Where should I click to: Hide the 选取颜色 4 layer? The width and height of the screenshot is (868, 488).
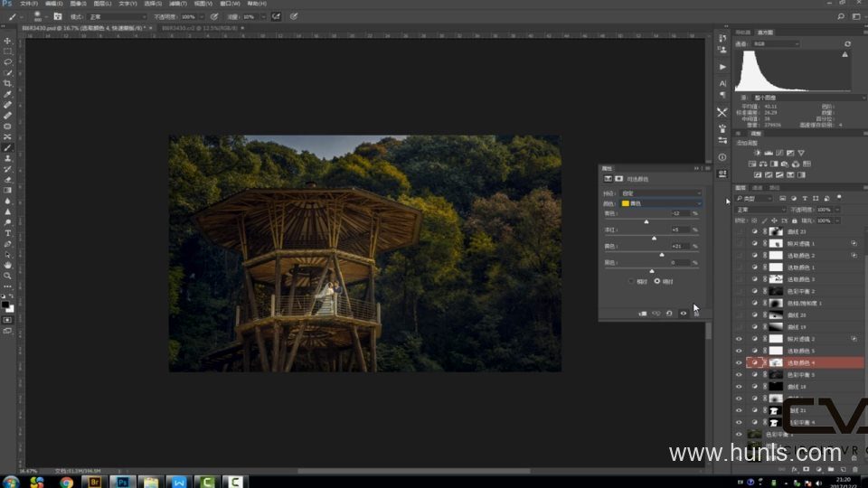[x=739, y=362]
